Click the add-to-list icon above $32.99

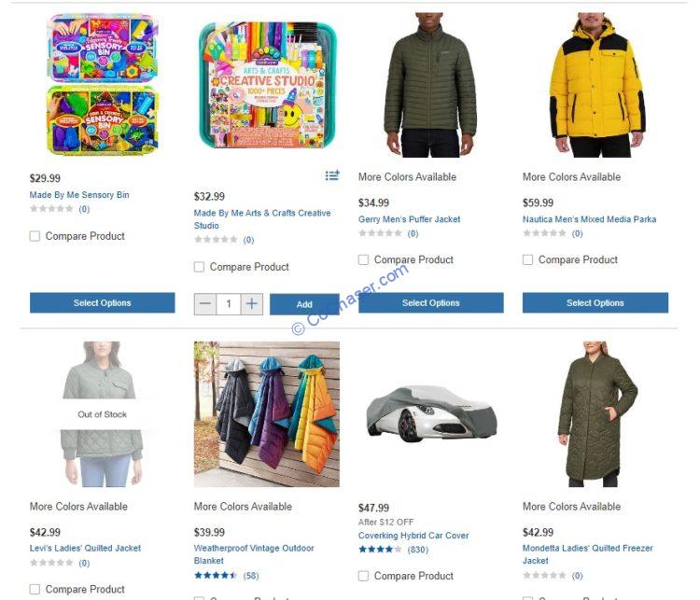[332, 175]
